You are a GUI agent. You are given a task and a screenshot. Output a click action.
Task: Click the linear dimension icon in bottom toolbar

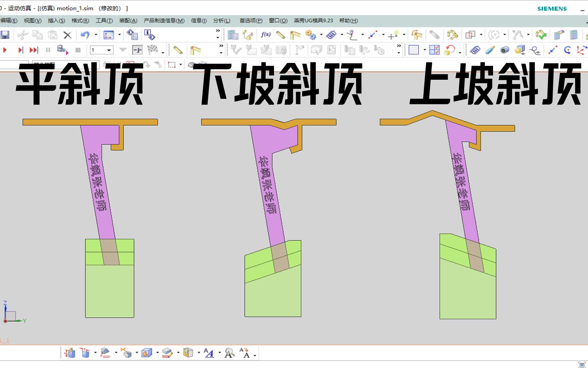pyautogui.click(x=85, y=353)
